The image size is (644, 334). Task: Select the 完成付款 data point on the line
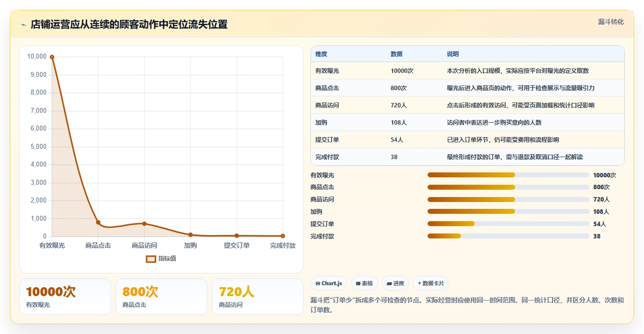click(x=283, y=236)
